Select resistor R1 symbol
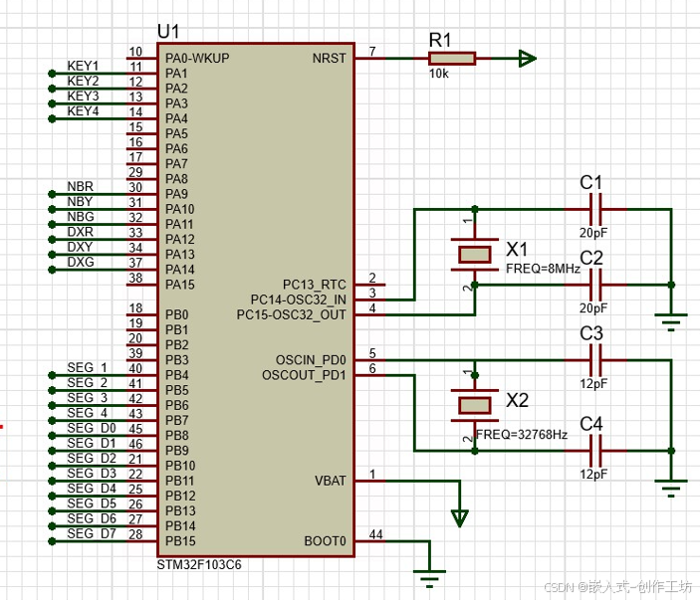 tap(452, 59)
